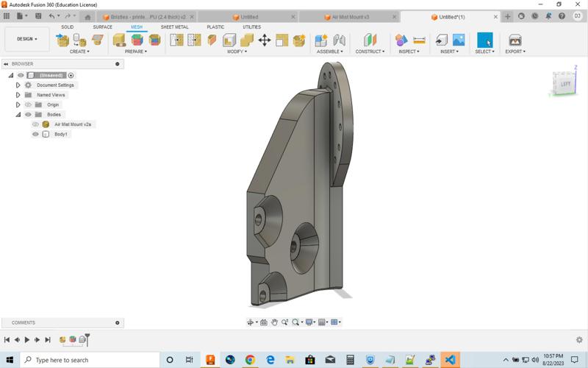Click the Insert Mesh icon
The image size is (588, 368).
[x=441, y=40]
